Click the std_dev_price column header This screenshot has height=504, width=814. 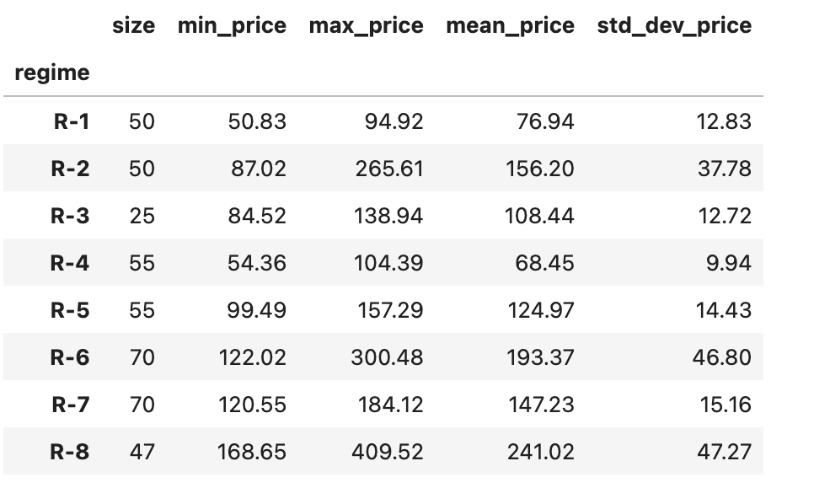(674, 26)
